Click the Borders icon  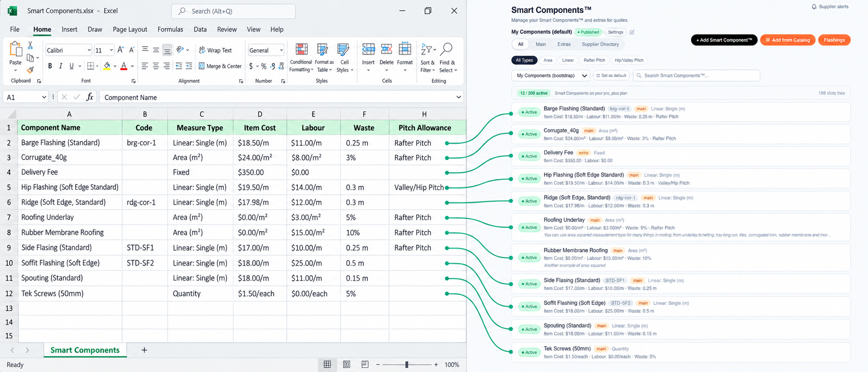pyautogui.click(x=91, y=66)
